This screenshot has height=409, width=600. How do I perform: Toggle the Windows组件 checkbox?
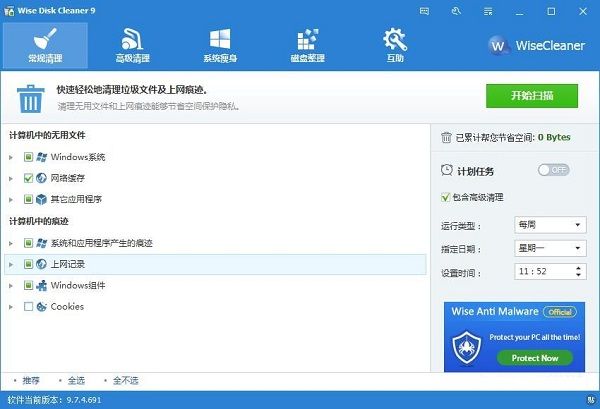[x=28, y=285]
